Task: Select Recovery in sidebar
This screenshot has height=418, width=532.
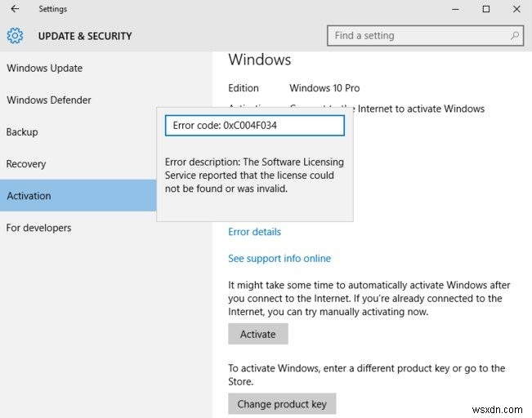Action: coord(26,164)
